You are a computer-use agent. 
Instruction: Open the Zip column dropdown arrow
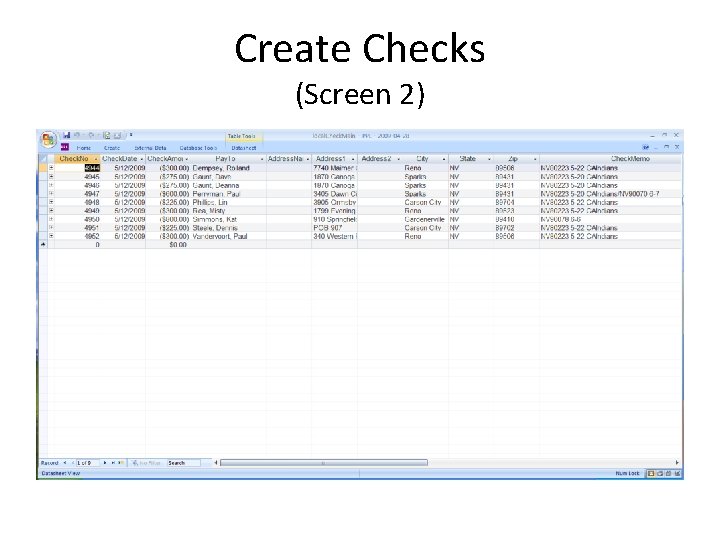click(x=535, y=159)
